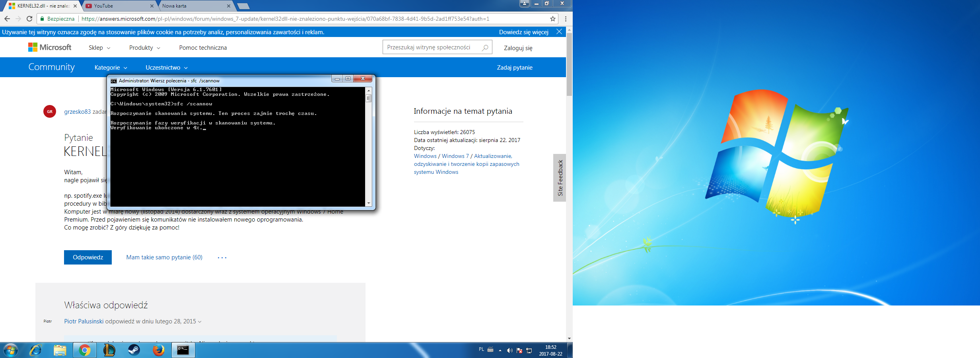Click the command prompt scrollbar down arrow
Viewport: 980px width, 358px height.
(x=368, y=203)
